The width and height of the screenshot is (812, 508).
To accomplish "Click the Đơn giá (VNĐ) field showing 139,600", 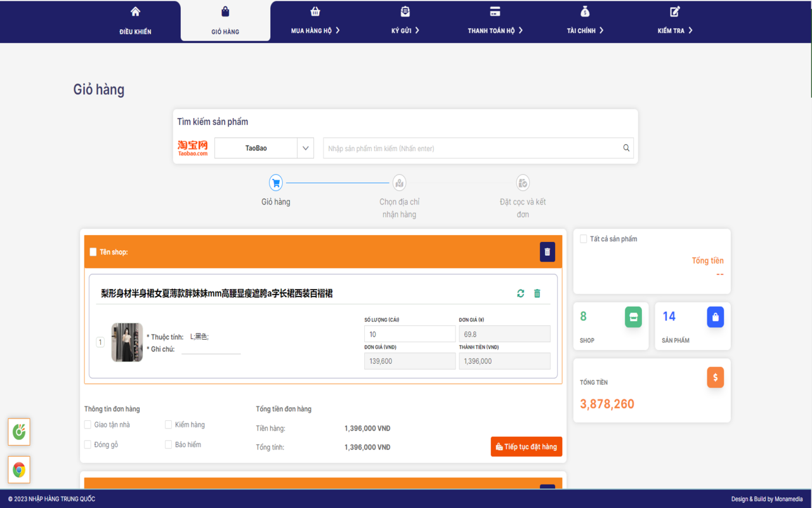I will 410,361.
